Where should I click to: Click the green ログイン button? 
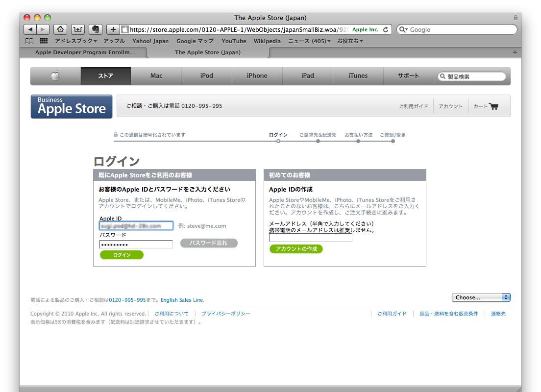tap(122, 255)
